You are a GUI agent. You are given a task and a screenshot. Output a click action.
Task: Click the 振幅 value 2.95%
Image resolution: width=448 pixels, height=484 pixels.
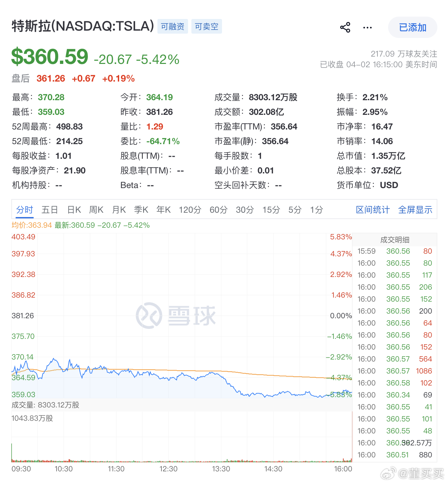(375, 112)
